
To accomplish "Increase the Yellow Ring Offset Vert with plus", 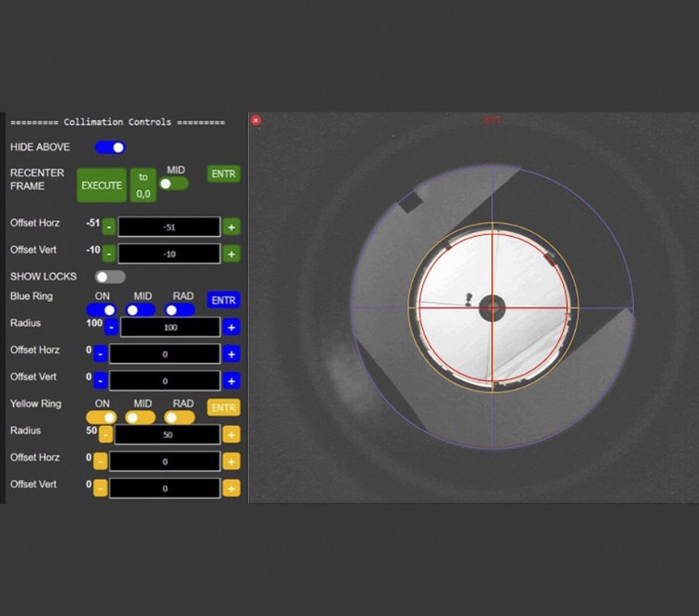I will [x=231, y=488].
